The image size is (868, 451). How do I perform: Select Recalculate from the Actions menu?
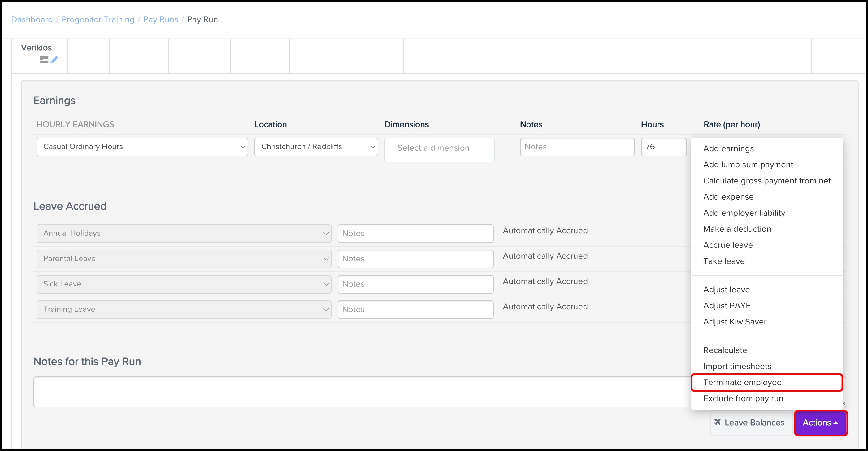coord(725,350)
